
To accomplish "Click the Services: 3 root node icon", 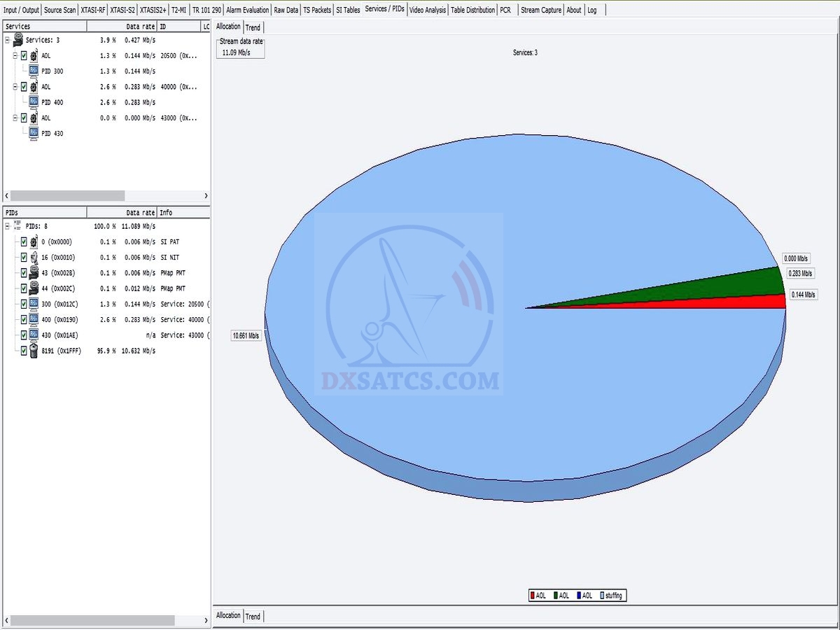I will [x=18, y=41].
